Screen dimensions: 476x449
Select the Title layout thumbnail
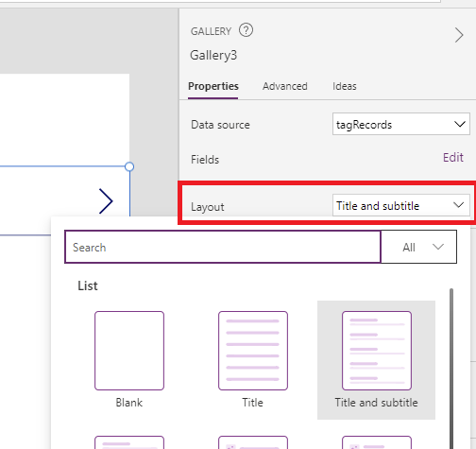coord(253,351)
